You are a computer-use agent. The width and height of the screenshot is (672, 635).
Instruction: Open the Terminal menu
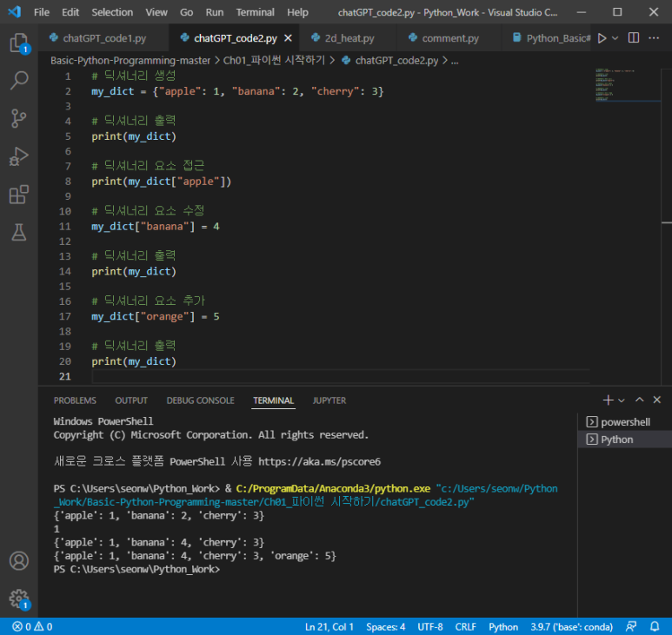pyautogui.click(x=255, y=12)
